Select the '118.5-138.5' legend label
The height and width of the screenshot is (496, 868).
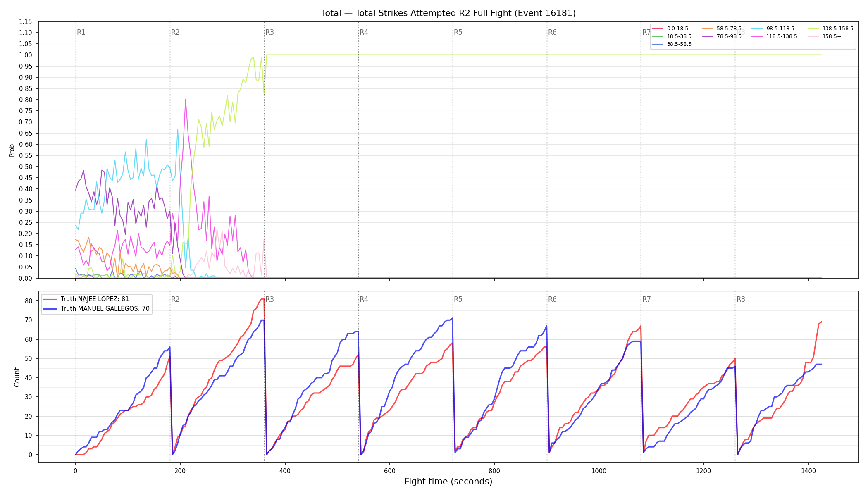pyautogui.click(x=782, y=36)
